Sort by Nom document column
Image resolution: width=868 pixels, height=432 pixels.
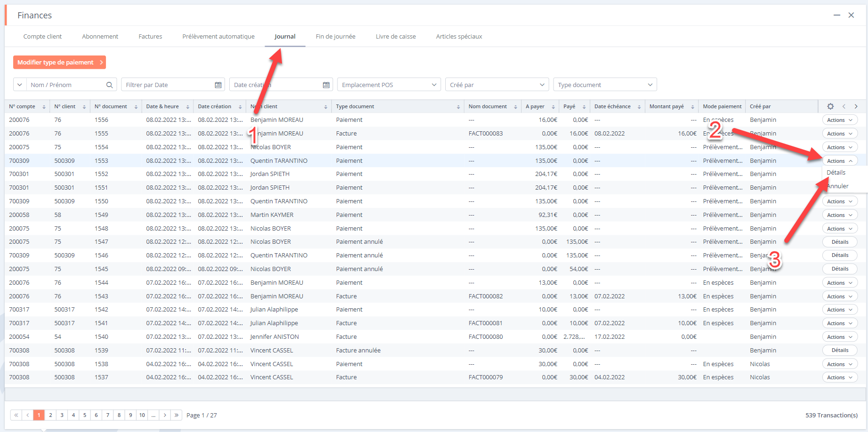click(x=515, y=107)
